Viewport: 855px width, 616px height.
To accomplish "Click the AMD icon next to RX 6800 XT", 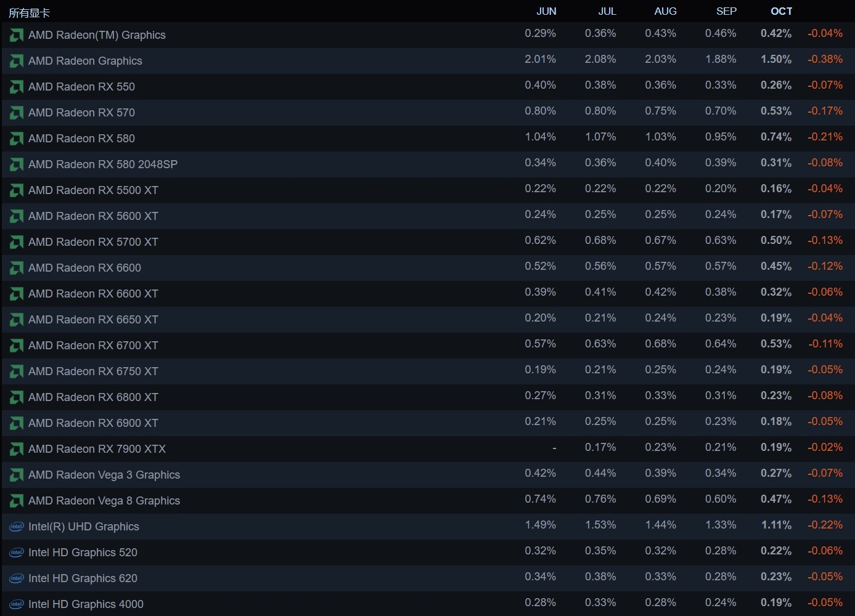I will [x=17, y=397].
